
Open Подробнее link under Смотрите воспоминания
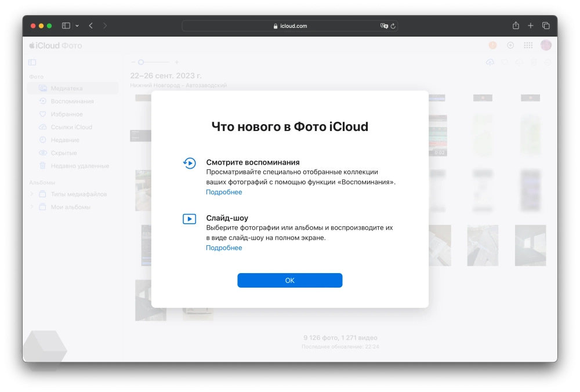pos(224,192)
